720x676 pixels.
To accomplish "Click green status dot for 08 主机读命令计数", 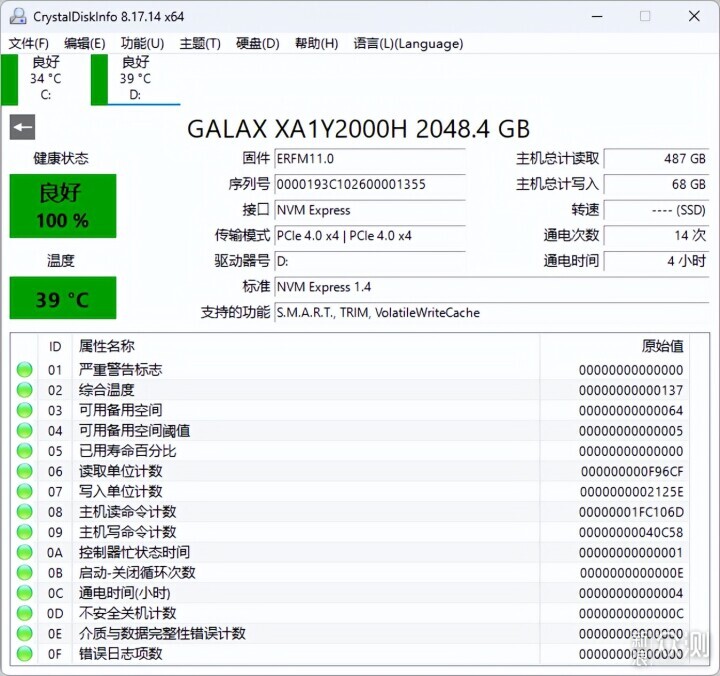I will tap(24, 512).
